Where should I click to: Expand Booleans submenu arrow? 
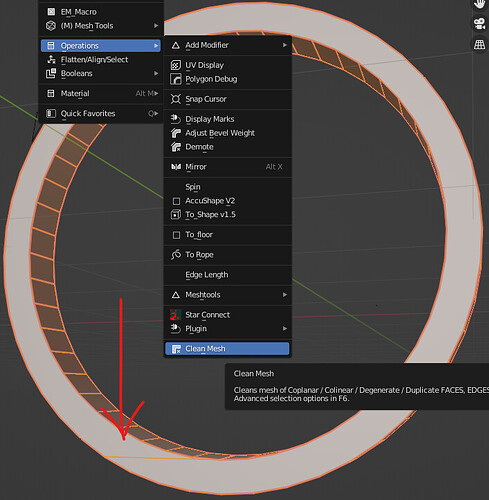pyautogui.click(x=156, y=73)
